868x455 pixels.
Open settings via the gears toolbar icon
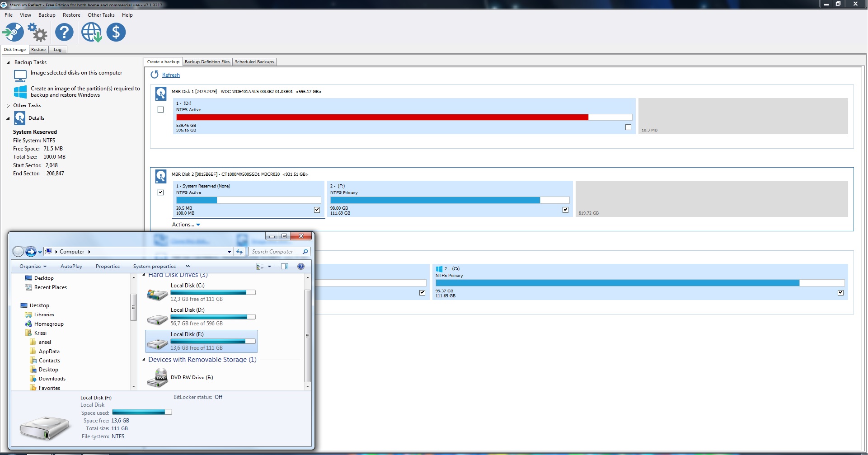38,33
